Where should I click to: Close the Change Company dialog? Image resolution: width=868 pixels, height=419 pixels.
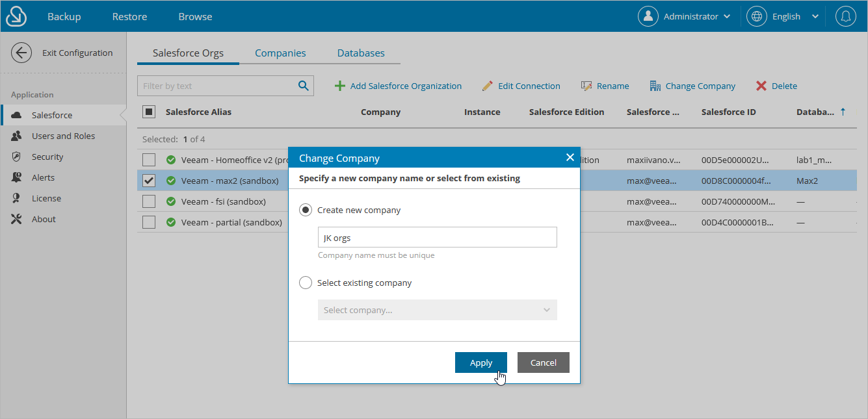point(570,157)
